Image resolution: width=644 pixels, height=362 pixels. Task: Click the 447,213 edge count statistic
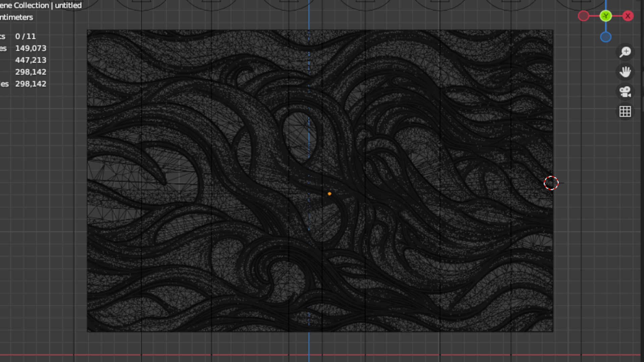pyautogui.click(x=31, y=60)
